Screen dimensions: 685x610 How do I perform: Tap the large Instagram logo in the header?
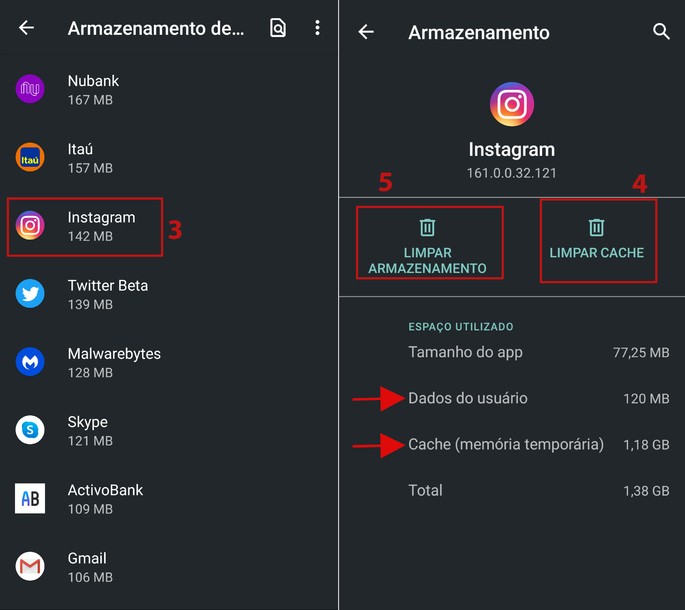pos(512,104)
